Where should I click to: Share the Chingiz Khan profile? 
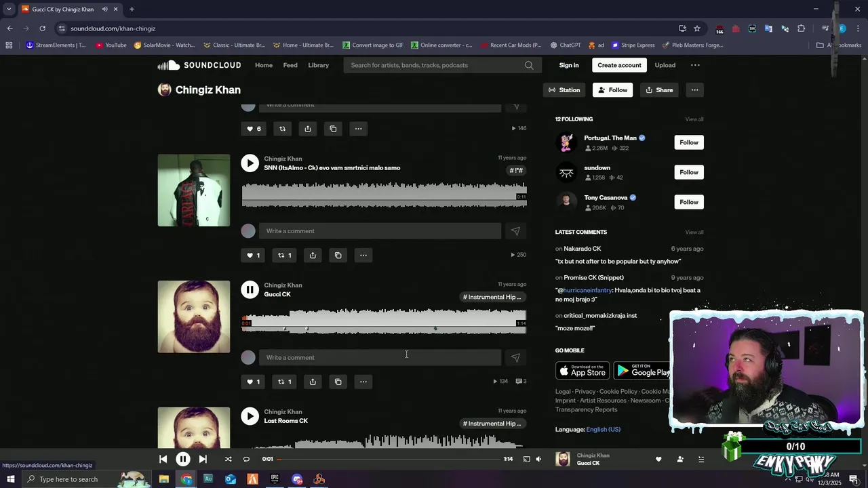pyautogui.click(x=659, y=89)
